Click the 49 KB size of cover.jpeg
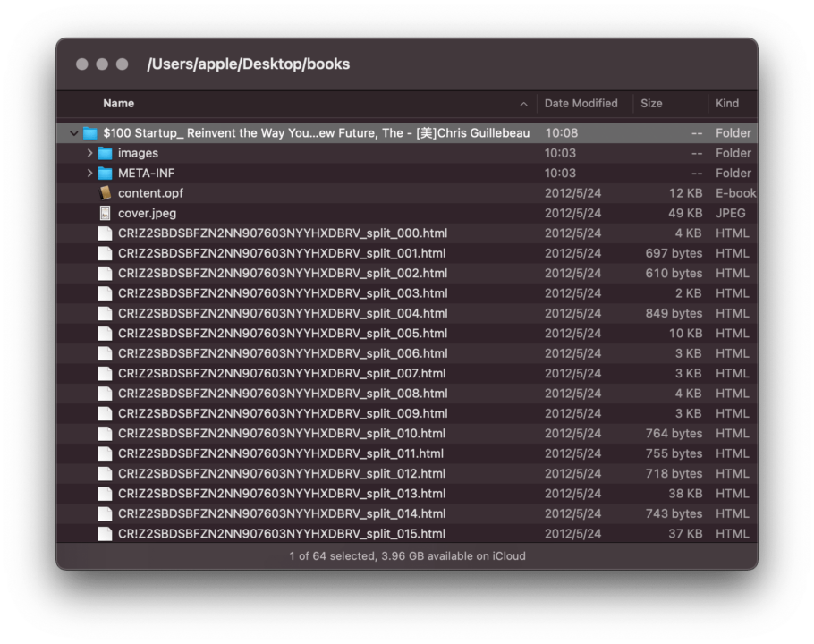 685,213
